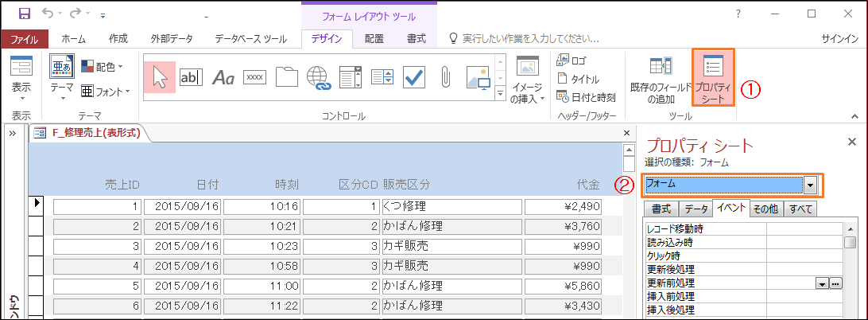
Task: Select the デザイン ribbon tab
Action: pyautogui.click(x=327, y=39)
